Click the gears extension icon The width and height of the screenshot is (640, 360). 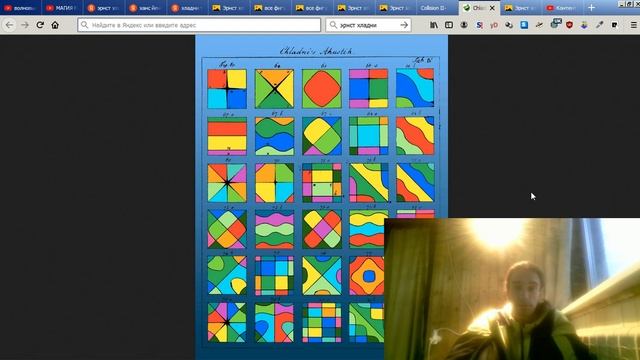(509, 25)
